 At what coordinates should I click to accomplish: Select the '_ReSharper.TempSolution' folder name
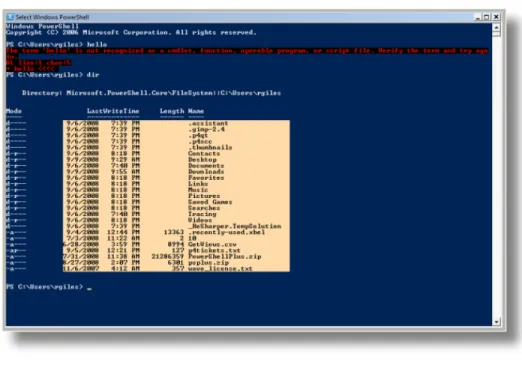point(235,226)
